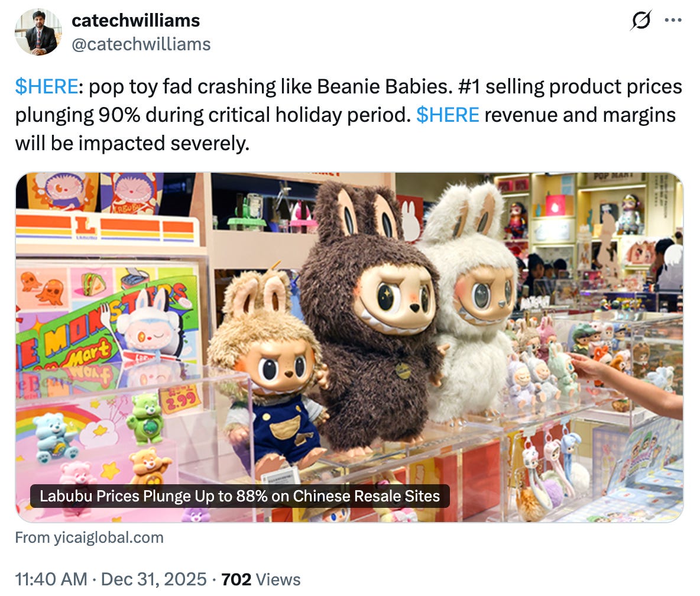Click the Monsters Mart sign in the photo

click(x=103, y=326)
